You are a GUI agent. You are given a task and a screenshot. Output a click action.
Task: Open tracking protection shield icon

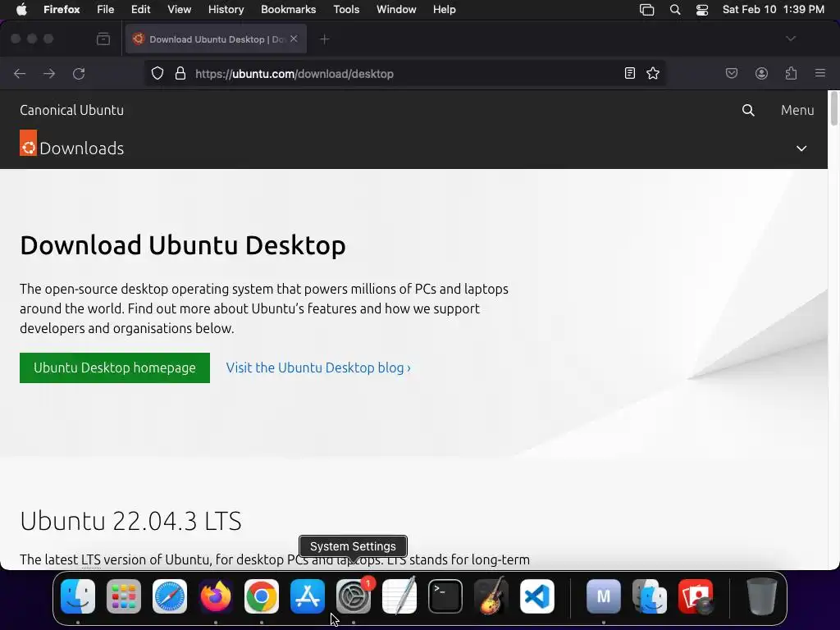click(157, 73)
